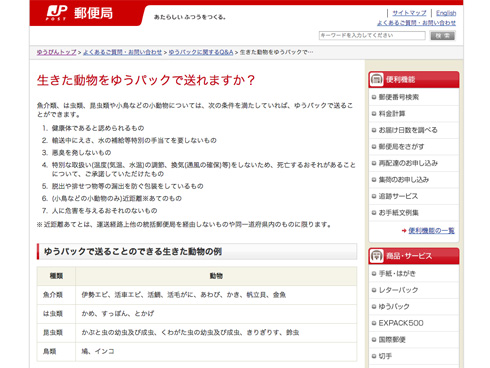The width and height of the screenshot is (490, 368).
Task: Open ゆうパックに関するQ&A breadcrumb link
Action: [x=201, y=52]
